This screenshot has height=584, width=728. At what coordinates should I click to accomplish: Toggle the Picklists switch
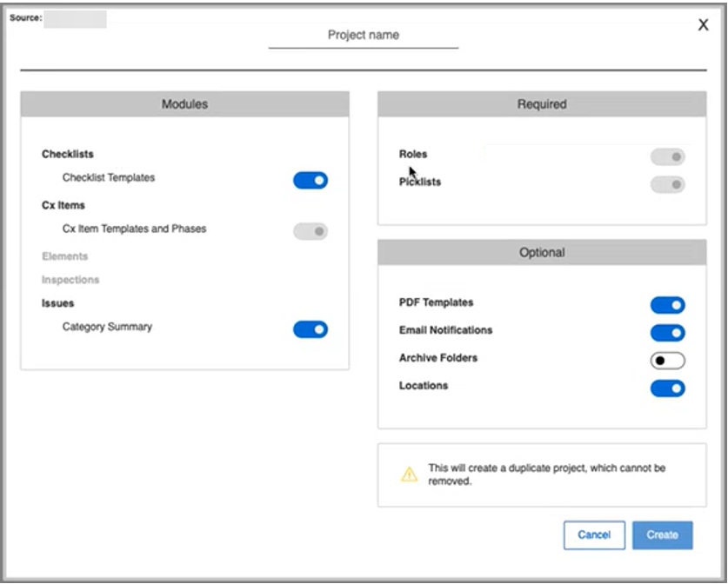tap(668, 184)
